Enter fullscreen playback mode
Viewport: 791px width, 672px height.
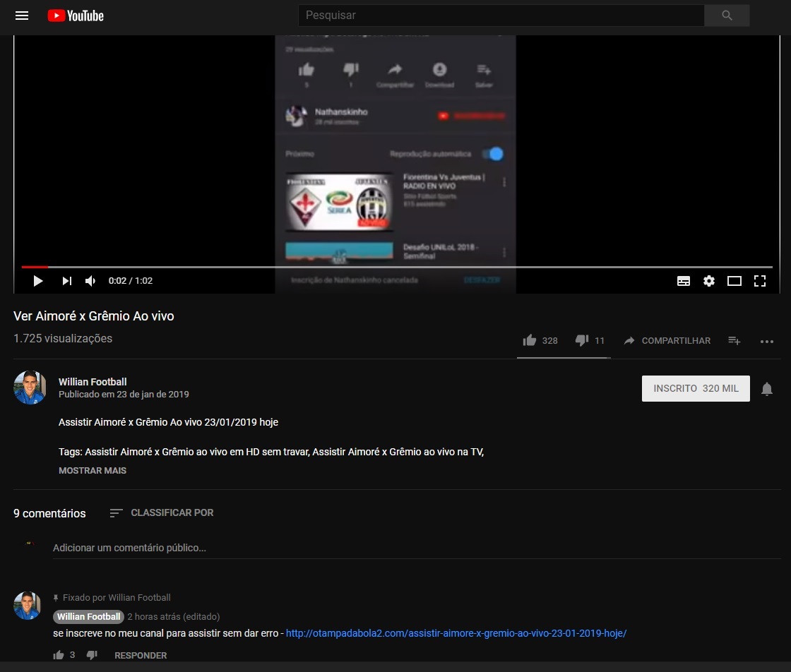(x=760, y=281)
